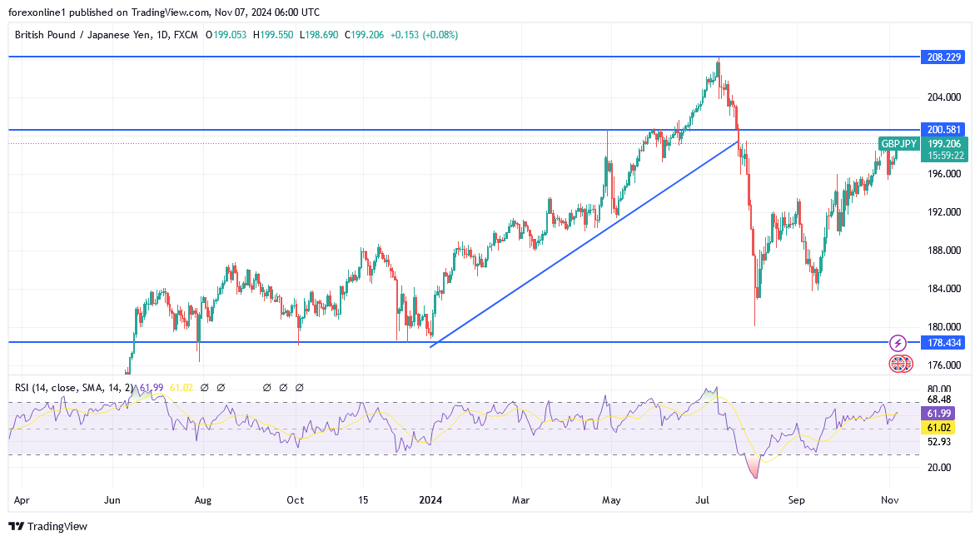
Task: Click the 199.206 current price label
Action: 947,144
